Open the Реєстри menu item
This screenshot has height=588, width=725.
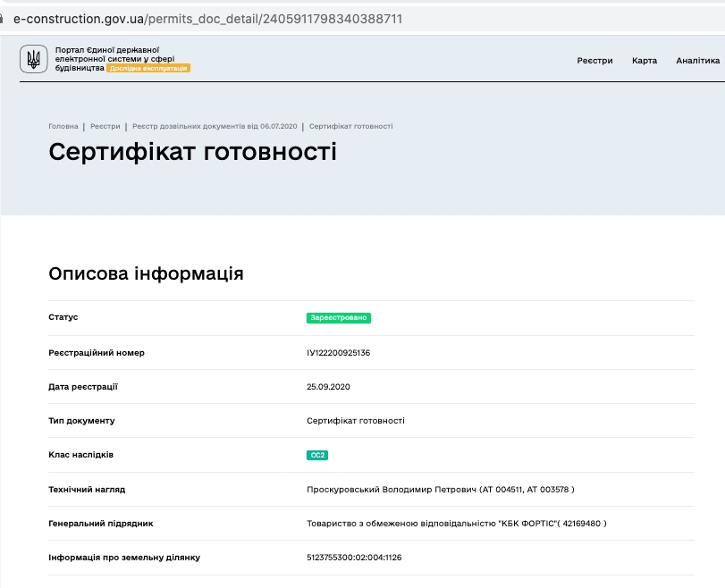click(594, 61)
